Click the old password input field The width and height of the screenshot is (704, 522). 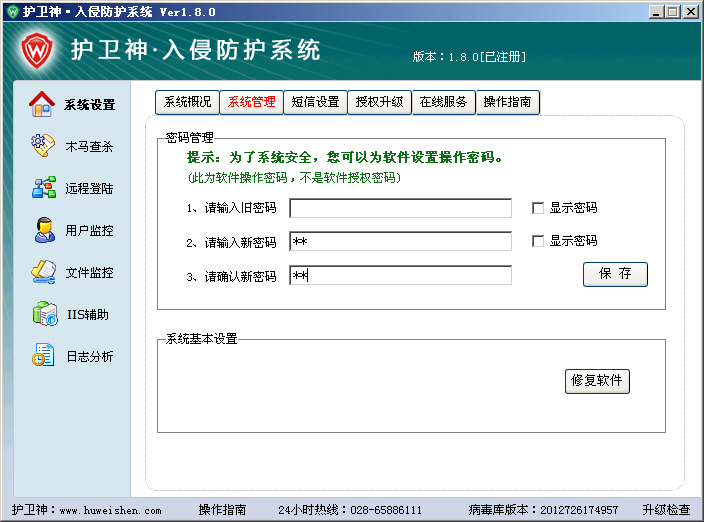[400, 208]
